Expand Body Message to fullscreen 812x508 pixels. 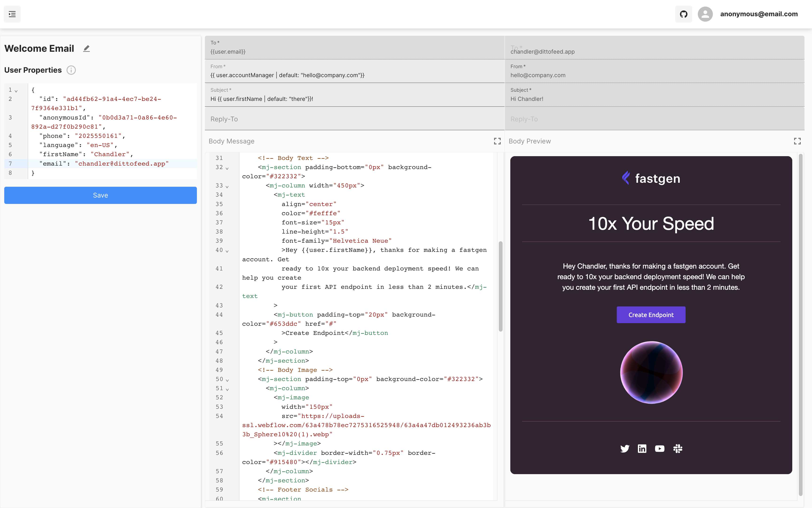497,141
